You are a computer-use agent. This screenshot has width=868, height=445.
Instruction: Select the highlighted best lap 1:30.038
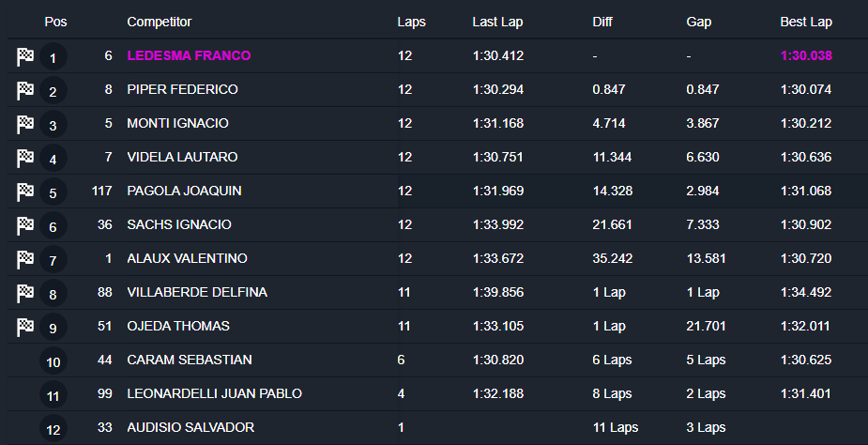click(806, 55)
